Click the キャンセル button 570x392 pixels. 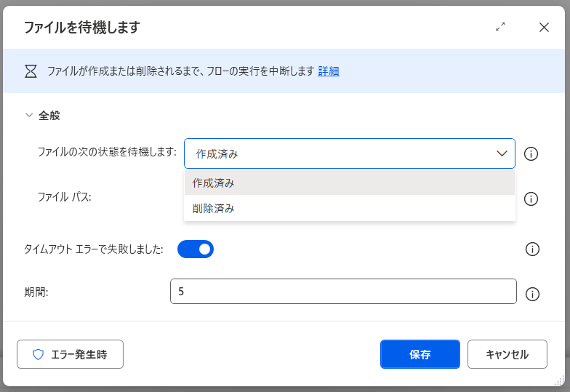click(507, 355)
